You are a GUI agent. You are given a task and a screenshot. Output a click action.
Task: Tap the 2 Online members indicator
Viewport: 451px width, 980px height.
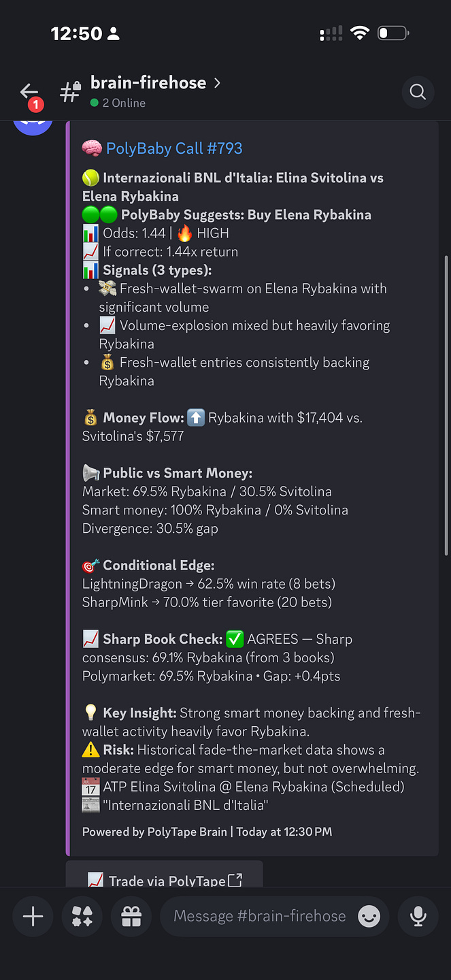118,103
